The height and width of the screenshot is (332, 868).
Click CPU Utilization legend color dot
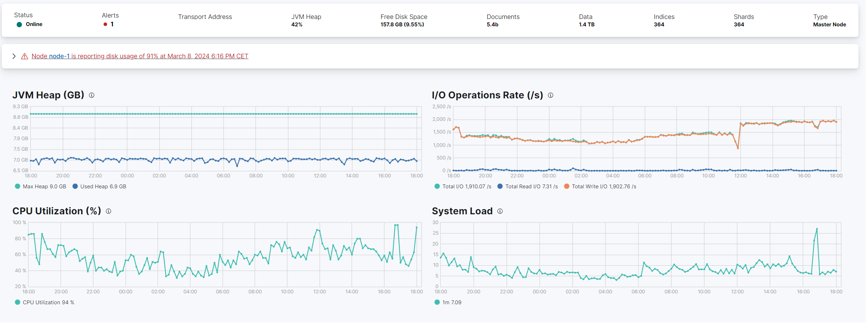pyautogui.click(x=18, y=302)
